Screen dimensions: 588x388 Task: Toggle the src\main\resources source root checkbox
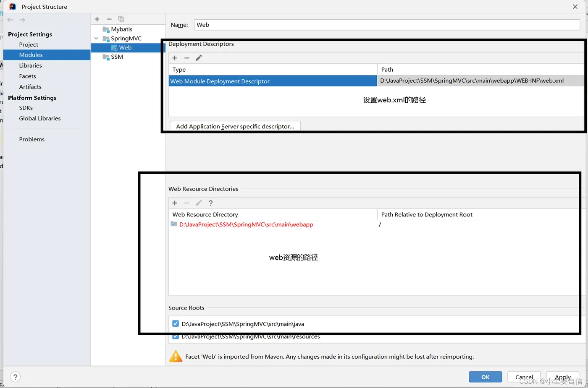pyautogui.click(x=176, y=336)
